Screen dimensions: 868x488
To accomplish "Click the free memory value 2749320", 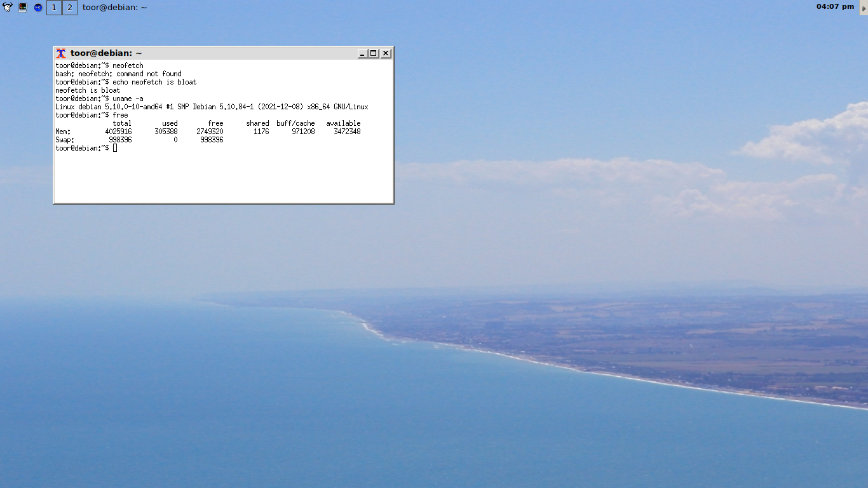I will tap(210, 132).
